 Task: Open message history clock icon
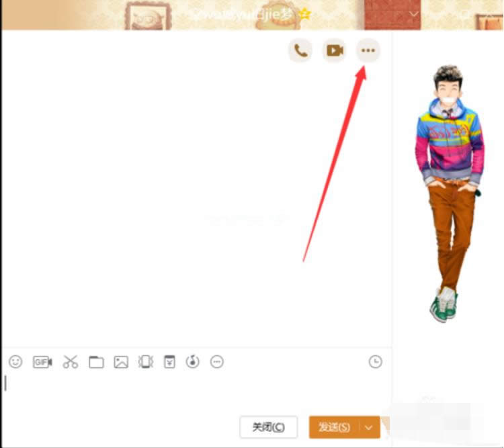tap(375, 362)
